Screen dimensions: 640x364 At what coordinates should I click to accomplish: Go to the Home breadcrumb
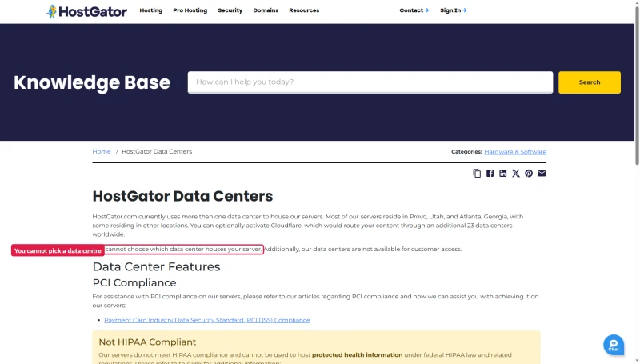click(x=102, y=151)
